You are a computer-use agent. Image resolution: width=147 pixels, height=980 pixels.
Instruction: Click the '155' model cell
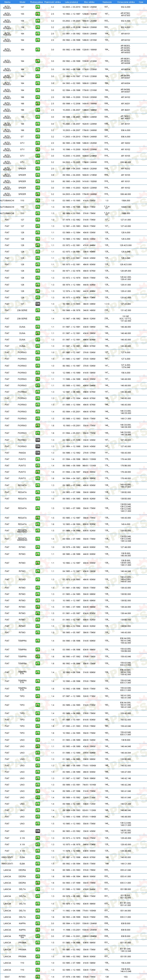(x=22, y=14)
